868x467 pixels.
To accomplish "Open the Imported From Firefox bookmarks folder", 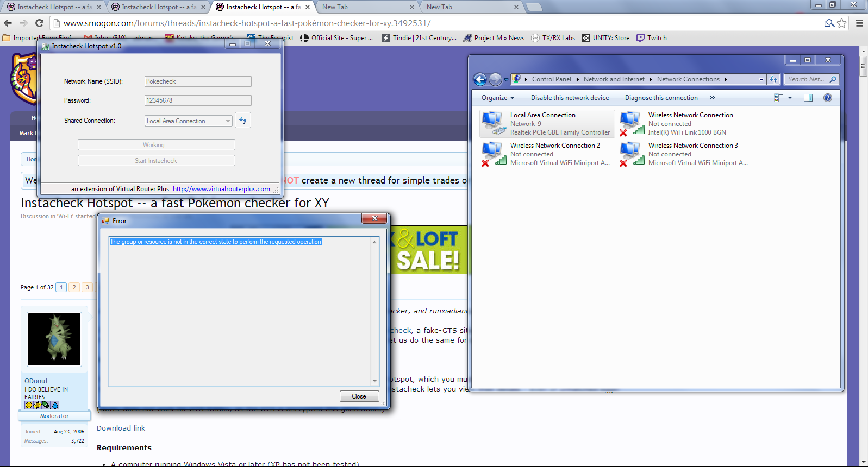I will (38, 38).
